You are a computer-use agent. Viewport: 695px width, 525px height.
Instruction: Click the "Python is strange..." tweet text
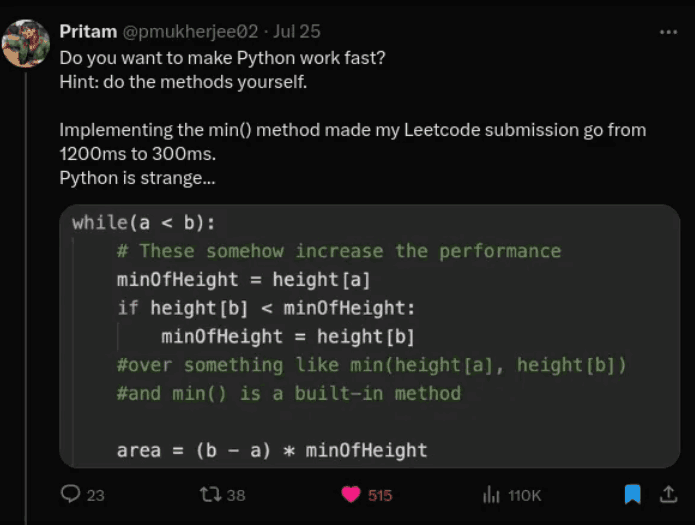tap(137, 179)
